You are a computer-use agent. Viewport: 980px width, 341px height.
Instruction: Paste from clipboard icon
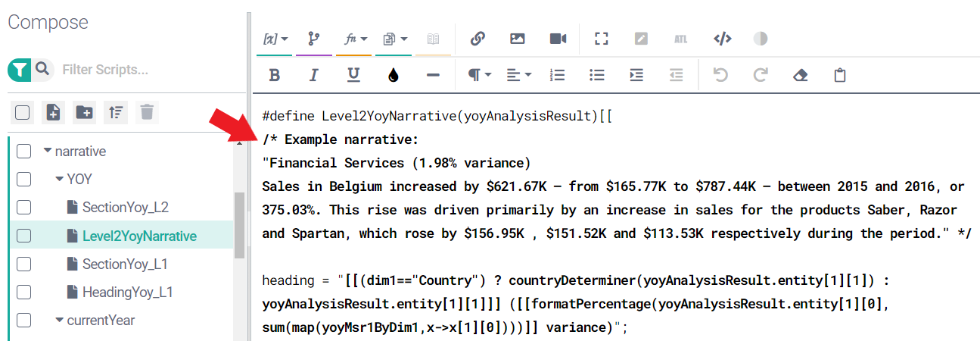pos(839,75)
